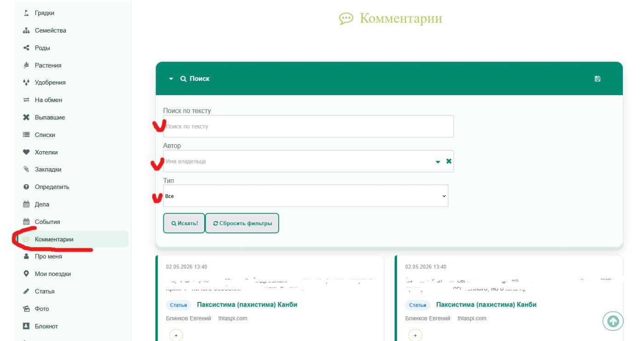Click the Списки list icon

pos(26,135)
